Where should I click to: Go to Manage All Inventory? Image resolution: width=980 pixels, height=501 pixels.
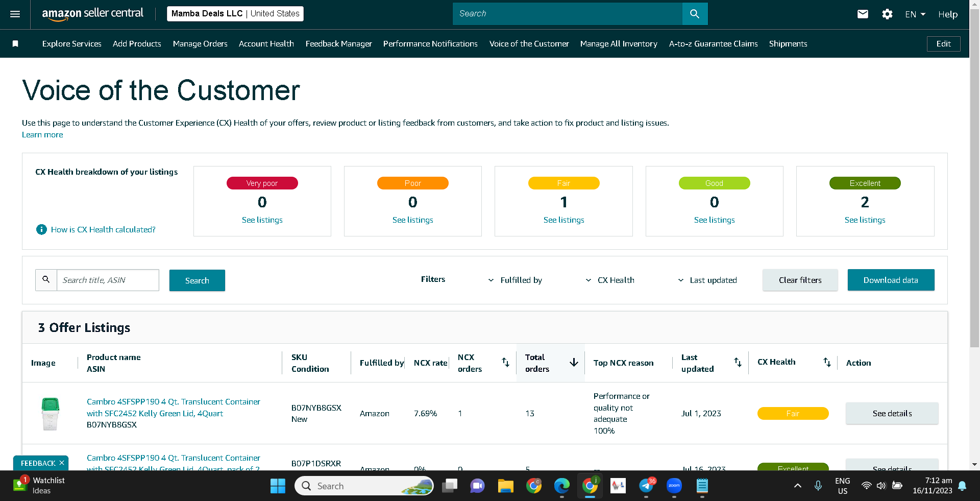[619, 44]
